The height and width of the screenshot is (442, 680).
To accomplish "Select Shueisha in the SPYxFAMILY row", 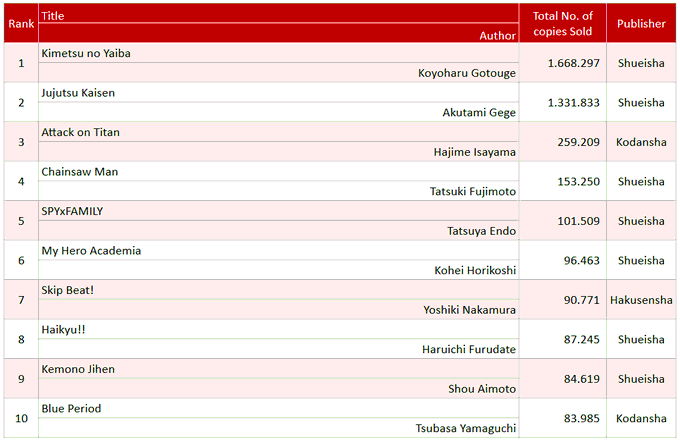I will 641,221.
